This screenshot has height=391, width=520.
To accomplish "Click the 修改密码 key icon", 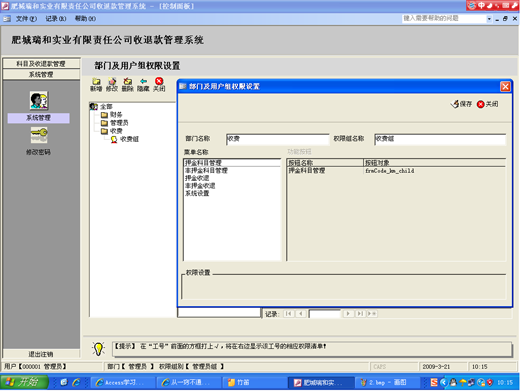I will pyautogui.click(x=39, y=135).
